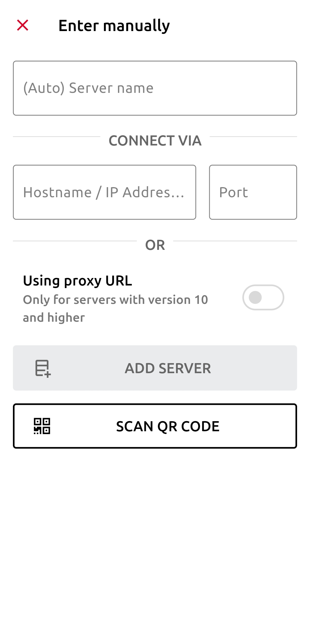The width and height of the screenshot is (310, 644).
Task: Focus the (Auto) Server name field
Action: (155, 88)
